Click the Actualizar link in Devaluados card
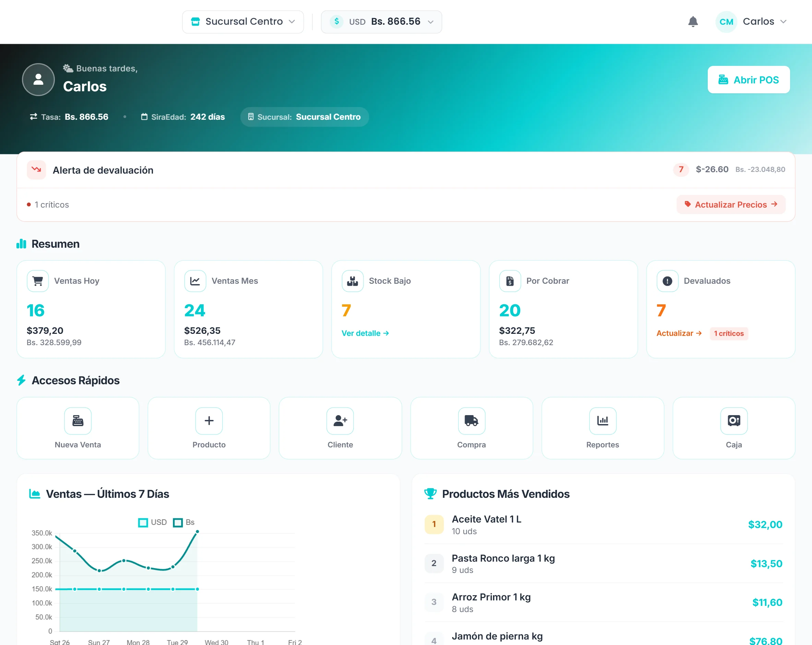 tap(679, 333)
